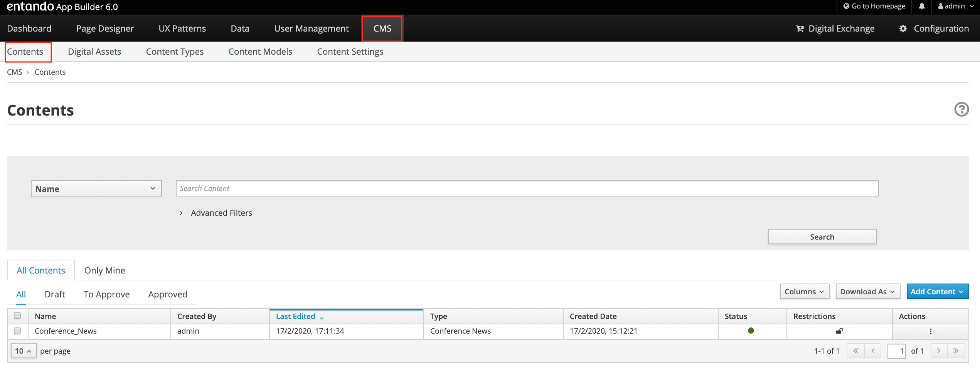
Task: Click into the Search Content input field
Action: click(527, 189)
